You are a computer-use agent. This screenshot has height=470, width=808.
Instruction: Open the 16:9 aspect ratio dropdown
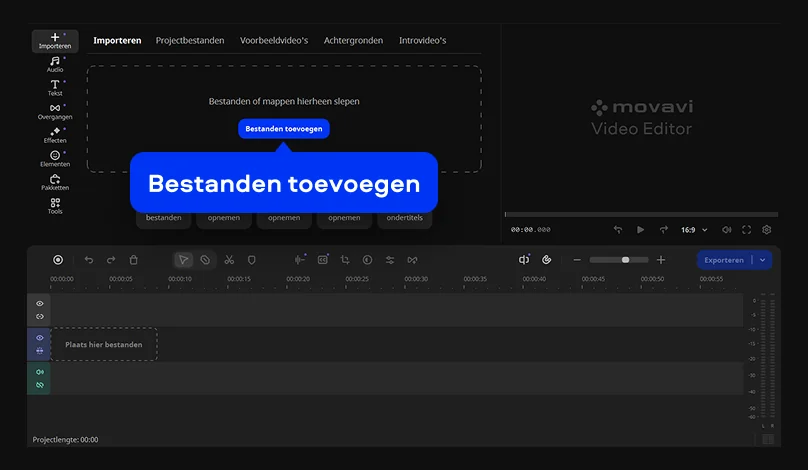[694, 230]
